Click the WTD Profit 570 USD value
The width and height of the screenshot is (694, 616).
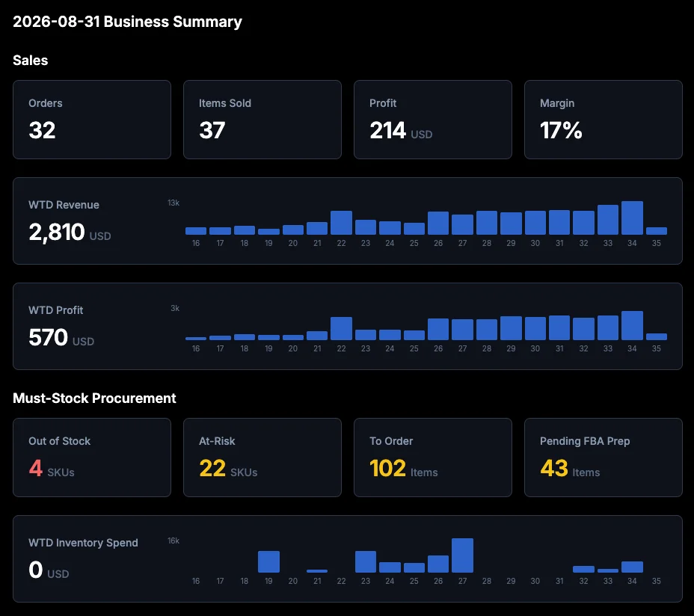coord(61,338)
